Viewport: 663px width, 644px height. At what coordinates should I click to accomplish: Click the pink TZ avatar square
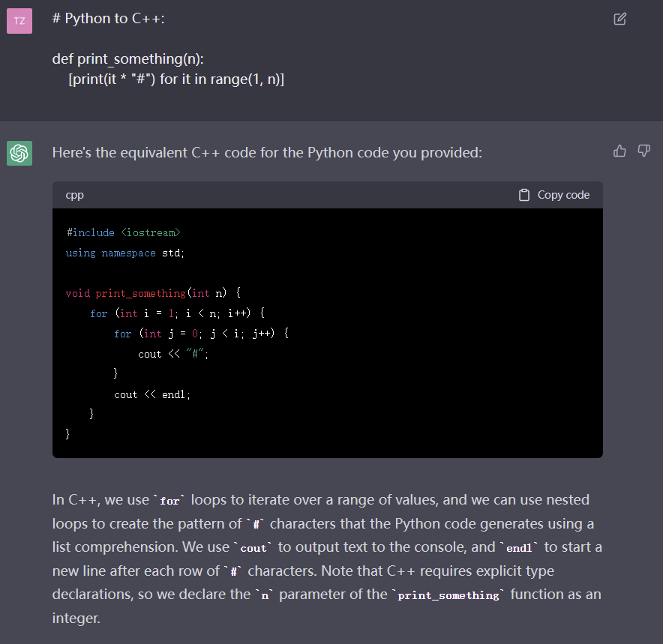click(19, 21)
